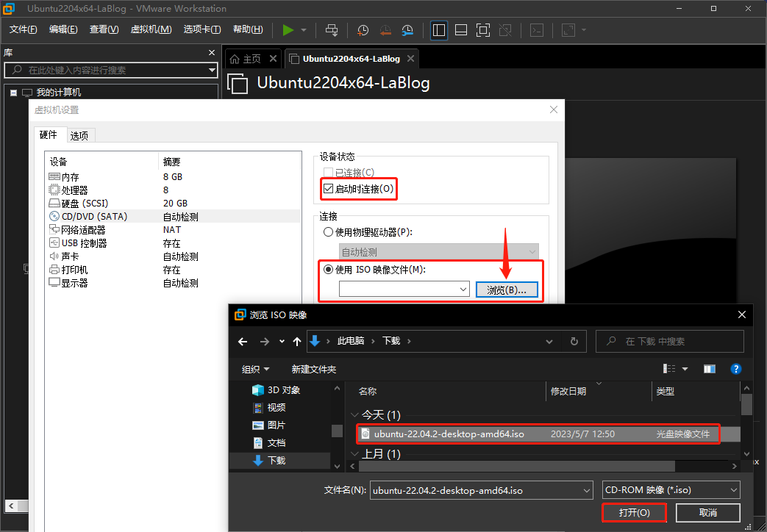Close the 主页 tab with its X

[273, 59]
